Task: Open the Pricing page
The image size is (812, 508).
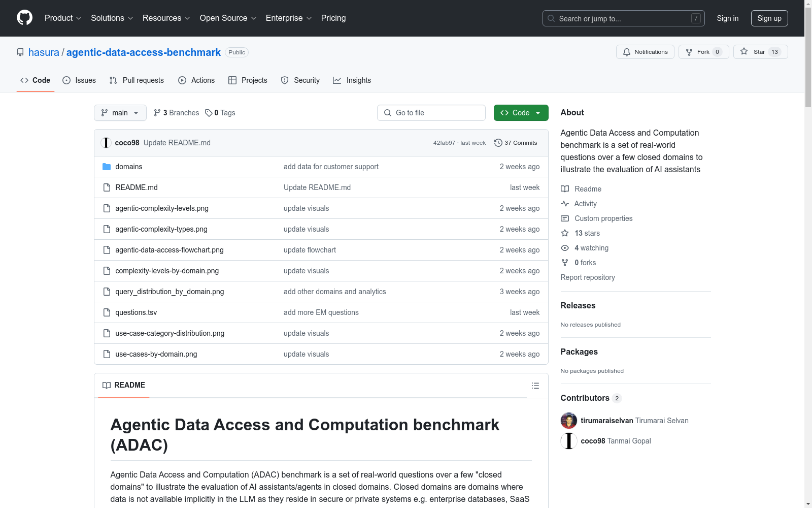Action: coord(333,18)
